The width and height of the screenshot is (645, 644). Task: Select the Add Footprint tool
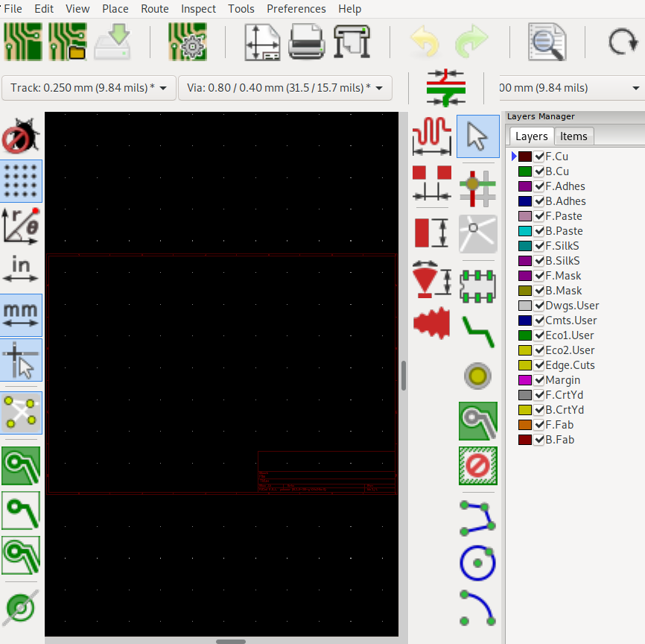coord(477,285)
